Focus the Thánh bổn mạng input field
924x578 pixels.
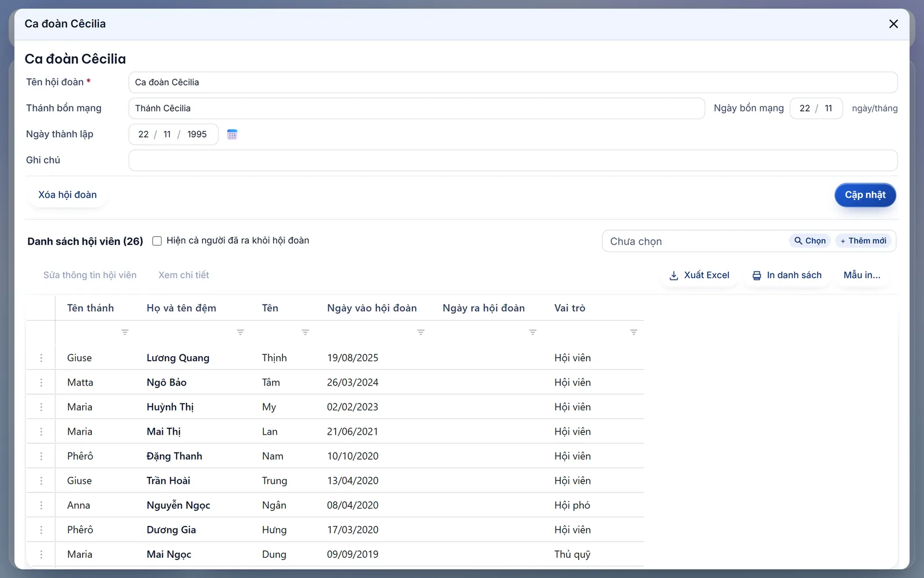click(416, 108)
